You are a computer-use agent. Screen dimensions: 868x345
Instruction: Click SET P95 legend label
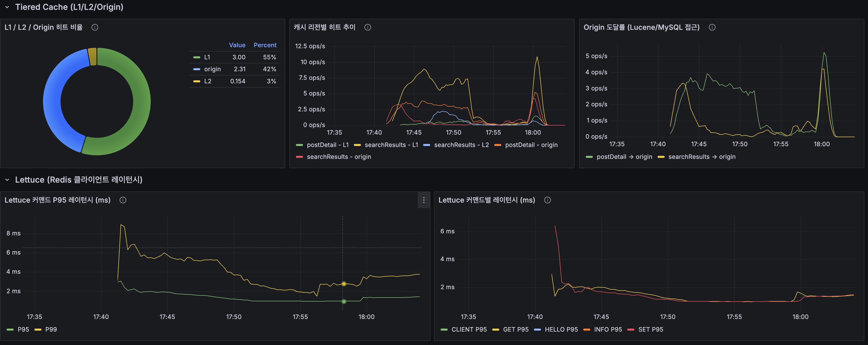(650, 329)
